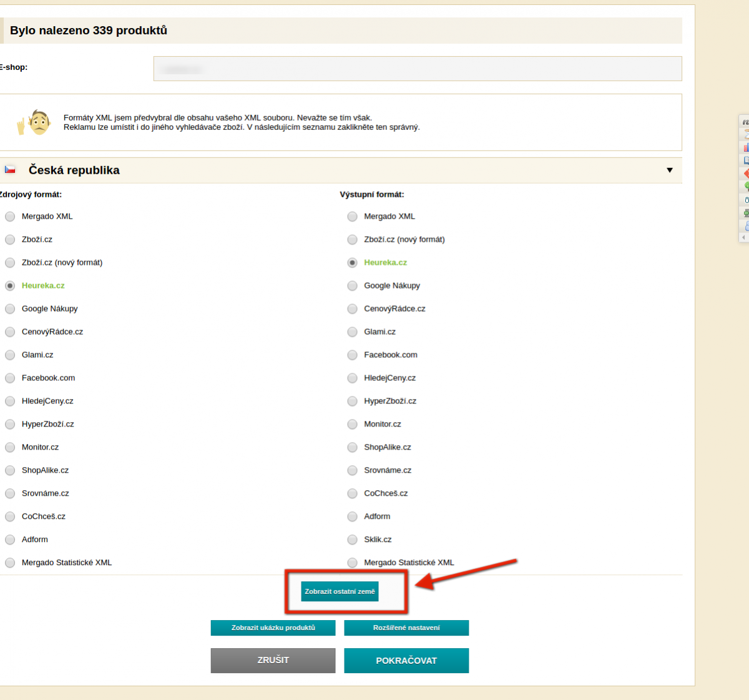749x700 pixels.
Task: Collapse the debug bar with left arrow
Action: point(743,238)
